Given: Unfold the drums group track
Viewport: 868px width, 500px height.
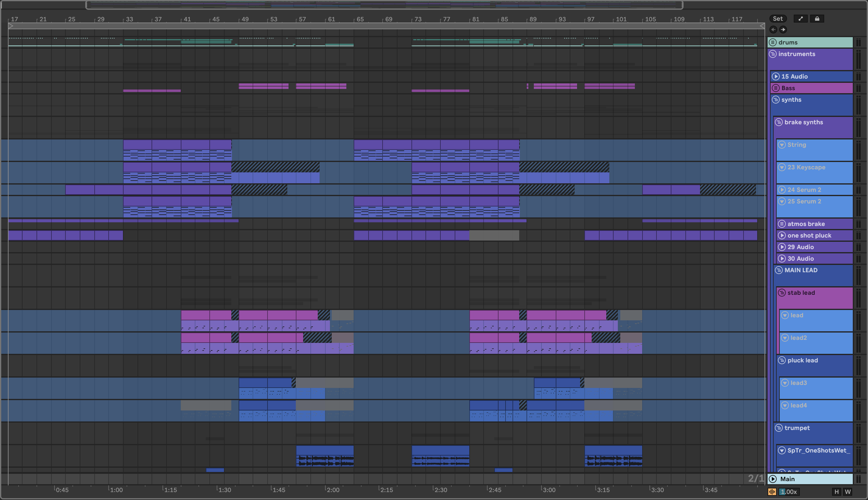Looking at the screenshot, I should [772, 42].
